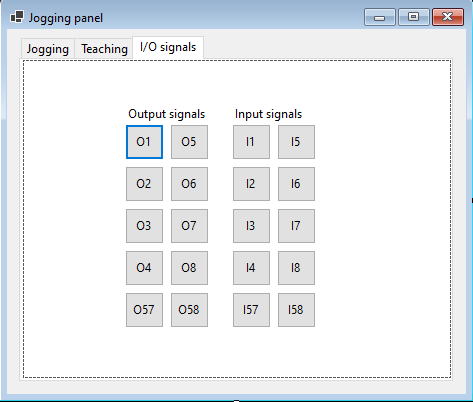
Task: Toggle output signal O5
Action: [189, 142]
